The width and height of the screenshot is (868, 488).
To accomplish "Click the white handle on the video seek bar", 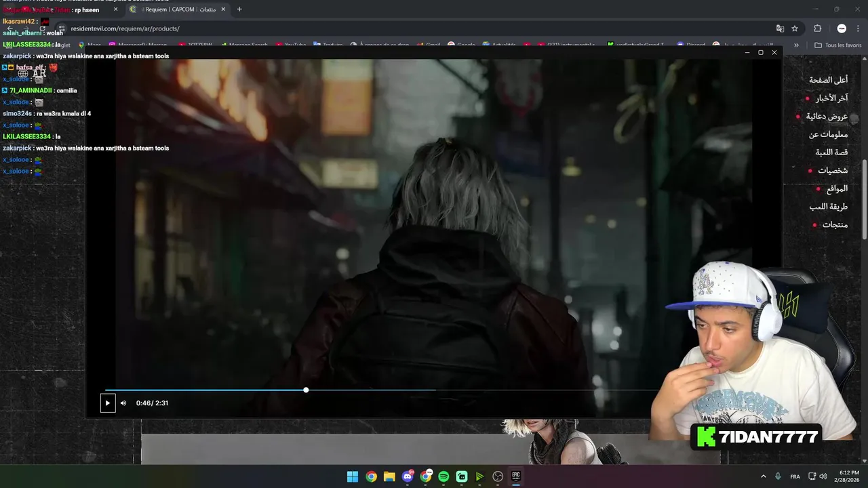I will point(306,390).
